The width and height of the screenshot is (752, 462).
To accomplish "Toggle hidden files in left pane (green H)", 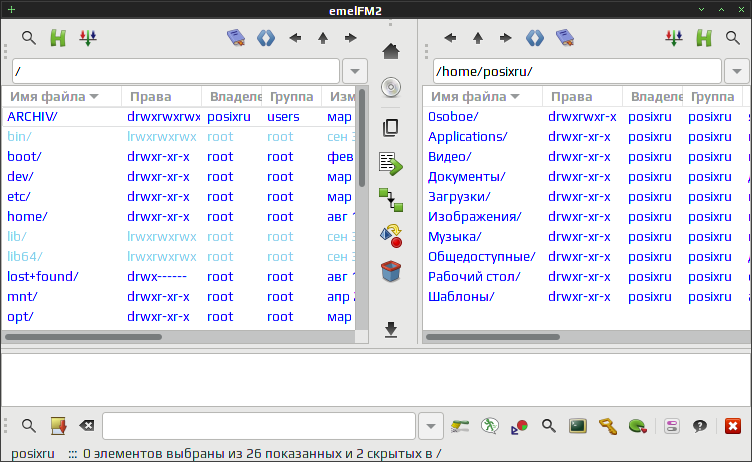I will [58, 38].
